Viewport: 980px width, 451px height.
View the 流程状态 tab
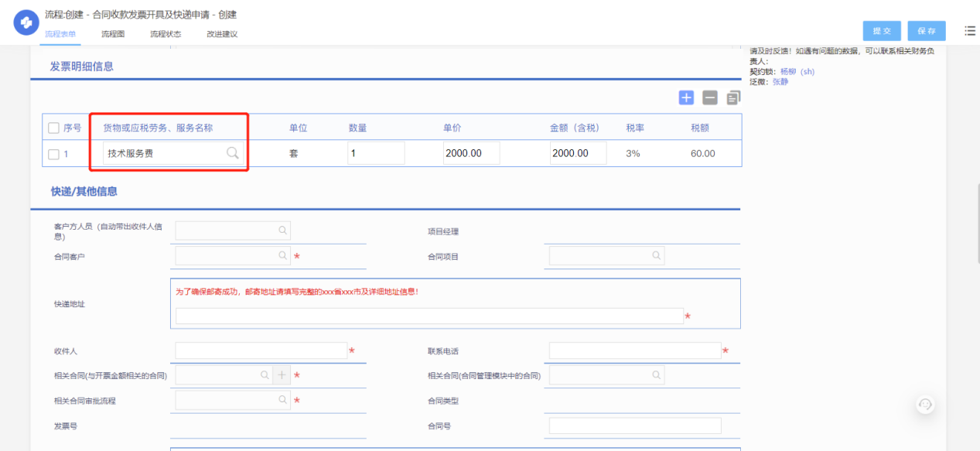(x=166, y=34)
